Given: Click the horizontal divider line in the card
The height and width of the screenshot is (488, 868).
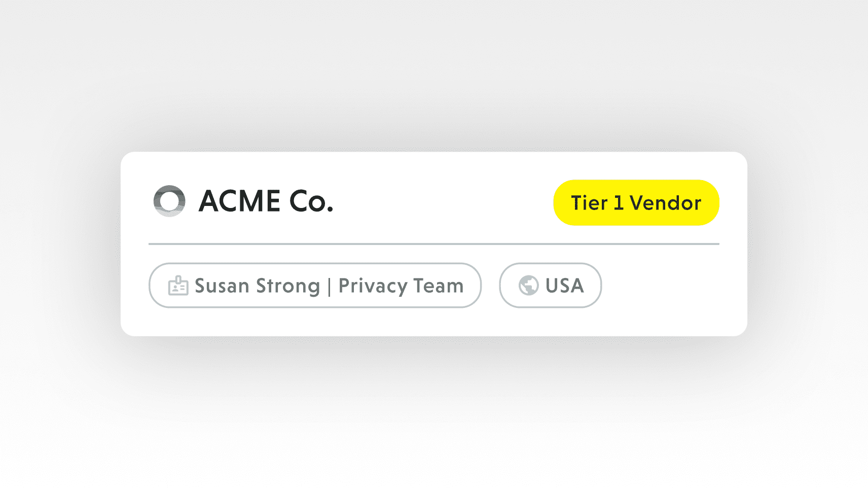Looking at the screenshot, I should (x=433, y=244).
